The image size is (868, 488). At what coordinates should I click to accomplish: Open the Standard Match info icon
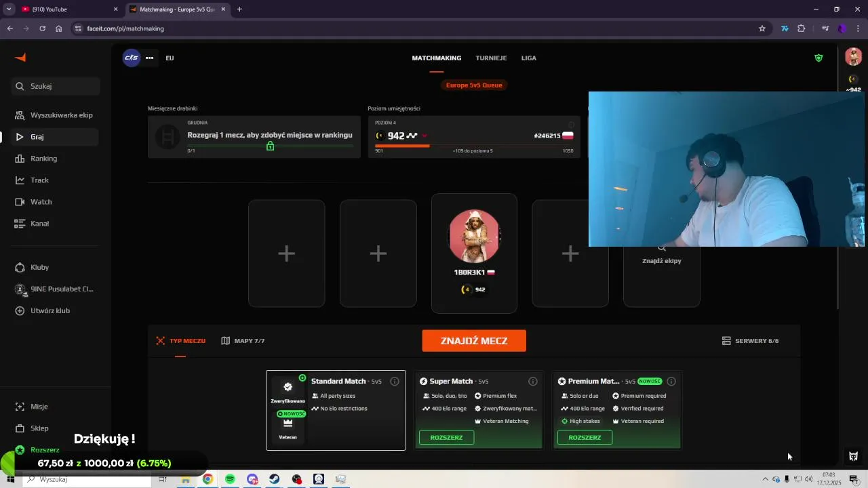395,382
